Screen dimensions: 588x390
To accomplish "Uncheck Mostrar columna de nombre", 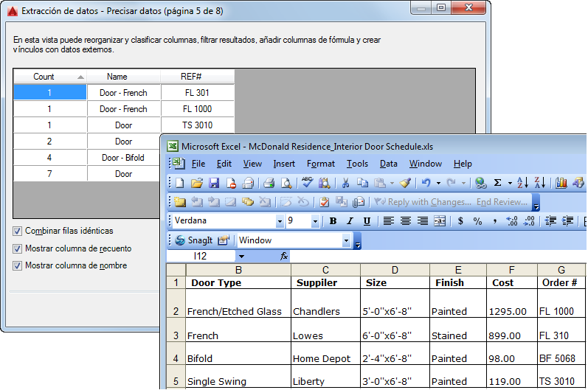I will [17, 265].
